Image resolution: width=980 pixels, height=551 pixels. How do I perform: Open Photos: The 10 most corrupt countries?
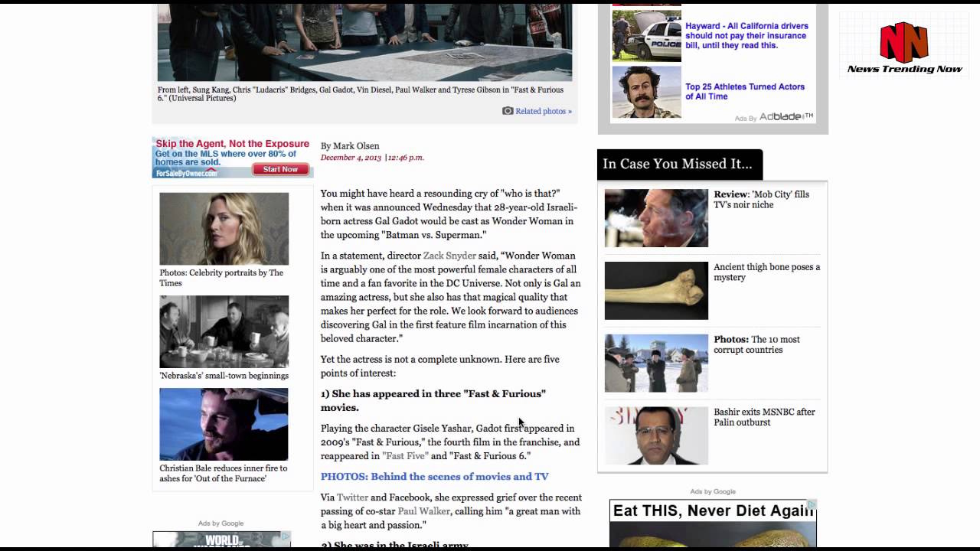(x=756, y=344)
